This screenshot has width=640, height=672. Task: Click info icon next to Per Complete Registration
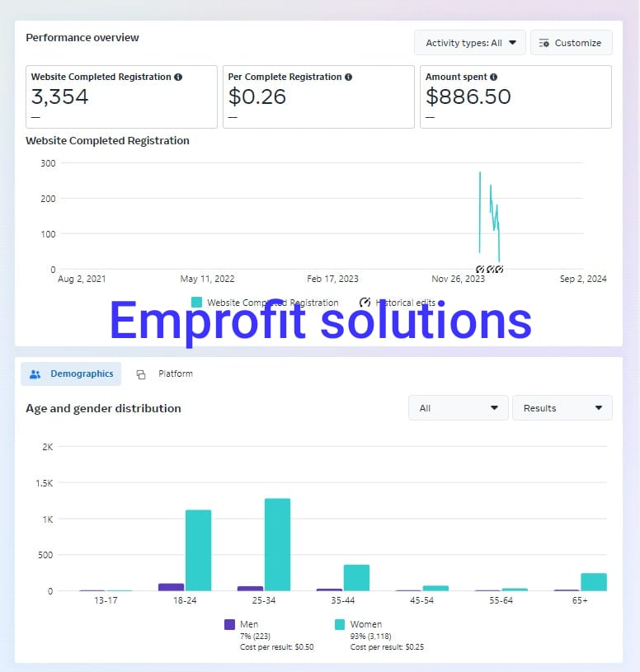click(x=348, y=77)
